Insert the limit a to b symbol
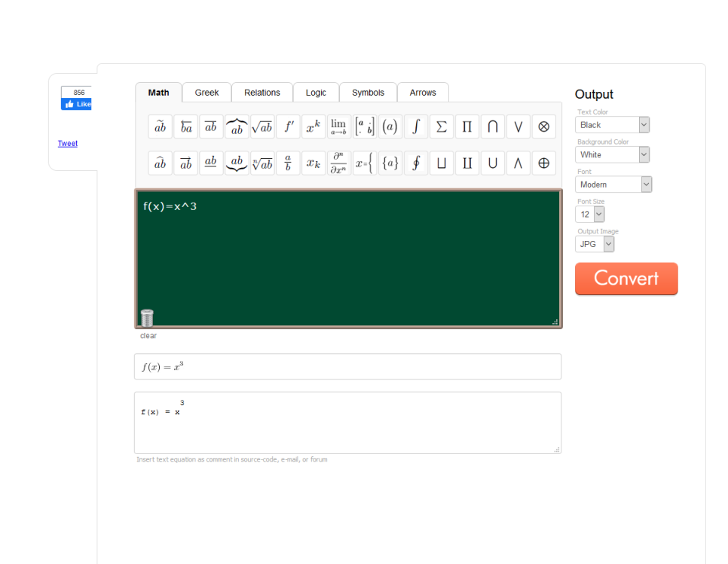This screenshot has height=564, width=728. pos(339,127)
